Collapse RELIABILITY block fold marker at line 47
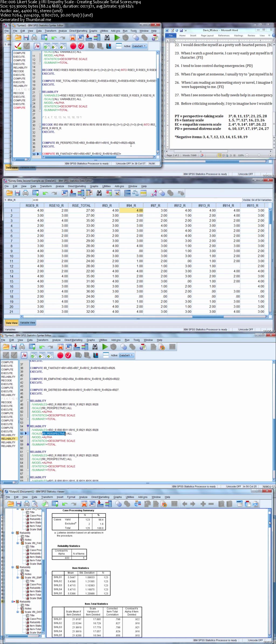Viewport: 276px width, 644px height. [28, 401]
